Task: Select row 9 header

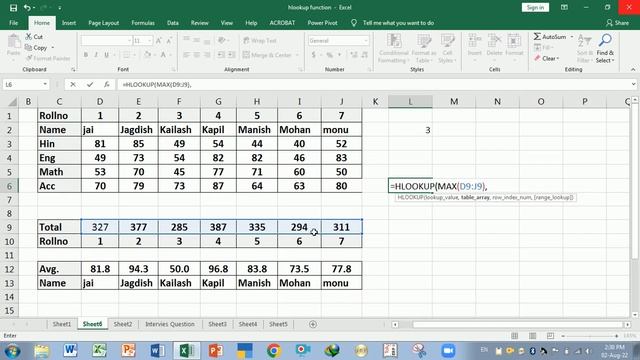Action: point(9,227)
